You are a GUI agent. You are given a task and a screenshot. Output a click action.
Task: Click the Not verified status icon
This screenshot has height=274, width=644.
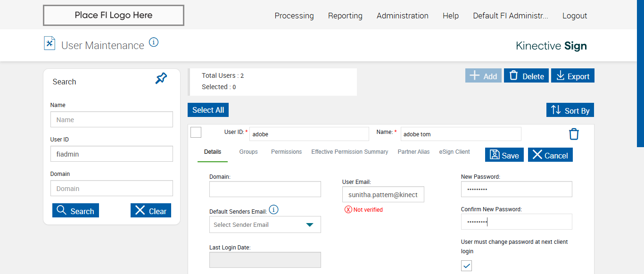(x=348, y=210)
